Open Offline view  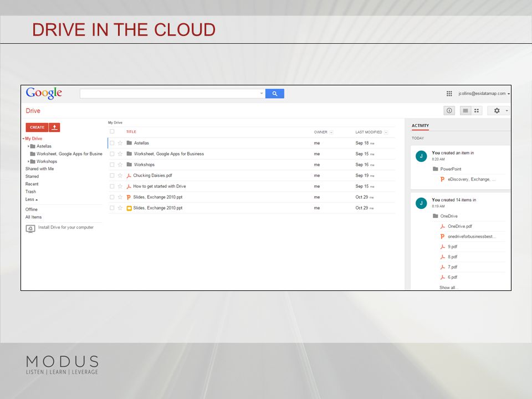[31, 209]
